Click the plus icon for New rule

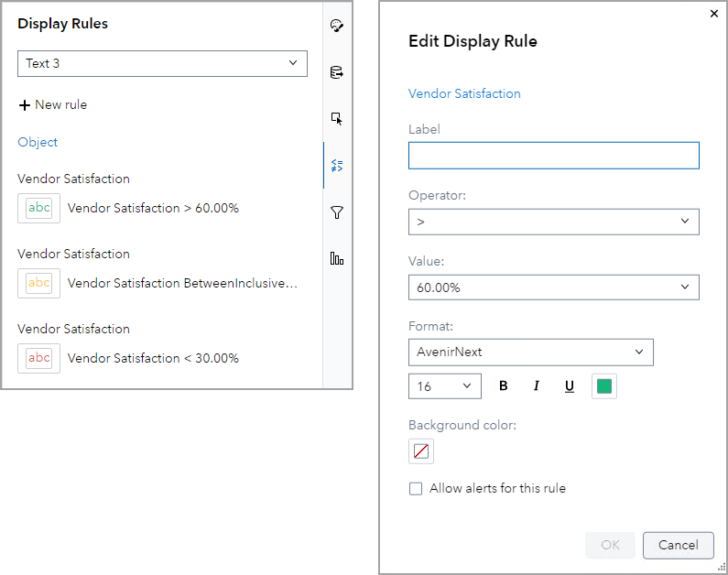pos(24,105)
